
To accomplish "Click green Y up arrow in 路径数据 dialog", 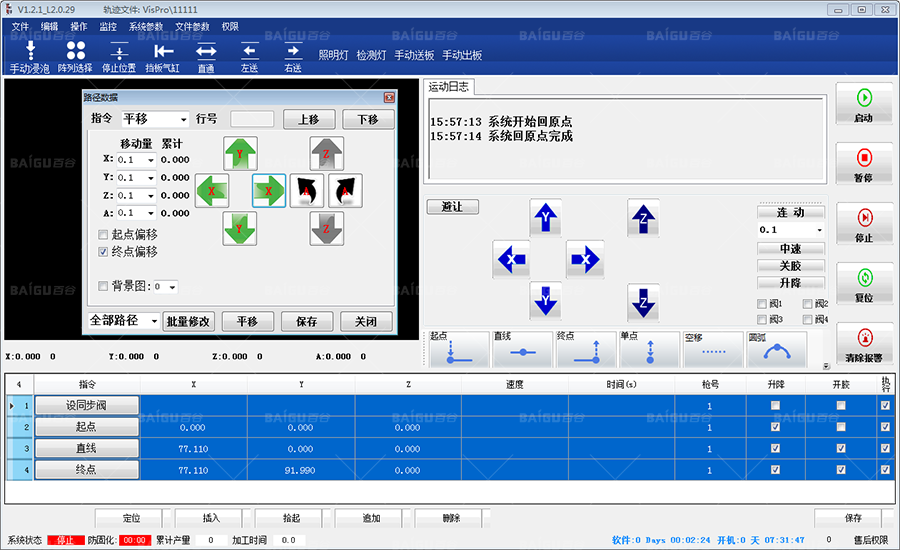I will [x=240, y=153].
